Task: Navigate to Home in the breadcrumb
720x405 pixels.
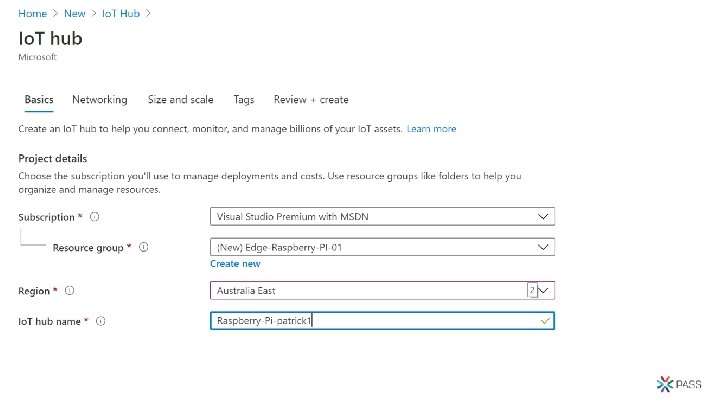Action: point(32,13)
